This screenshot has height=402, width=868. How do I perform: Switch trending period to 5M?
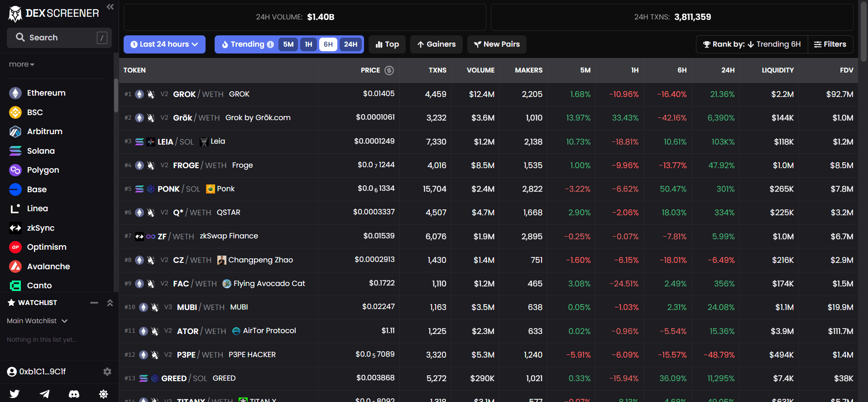(288, 44)
